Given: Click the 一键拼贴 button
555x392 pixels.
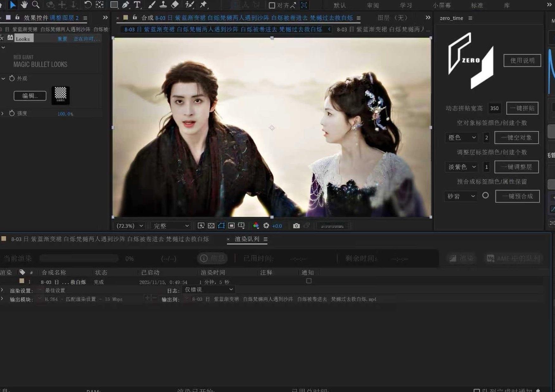Looking at the screenshot, I should tap(522, 108).
